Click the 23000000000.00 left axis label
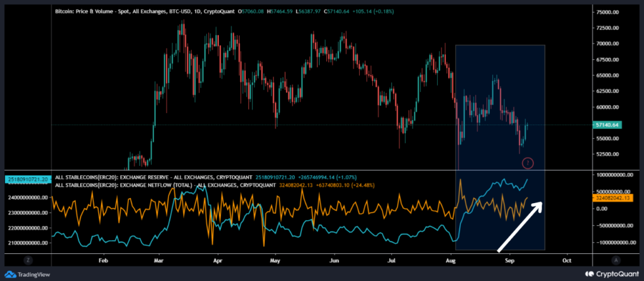 tap(27, 213)
